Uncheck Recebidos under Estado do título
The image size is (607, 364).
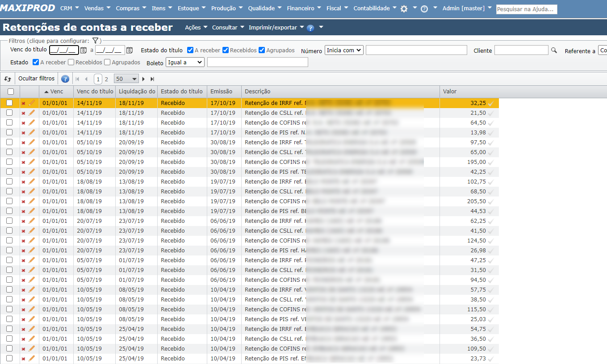[x=226, y=50]
